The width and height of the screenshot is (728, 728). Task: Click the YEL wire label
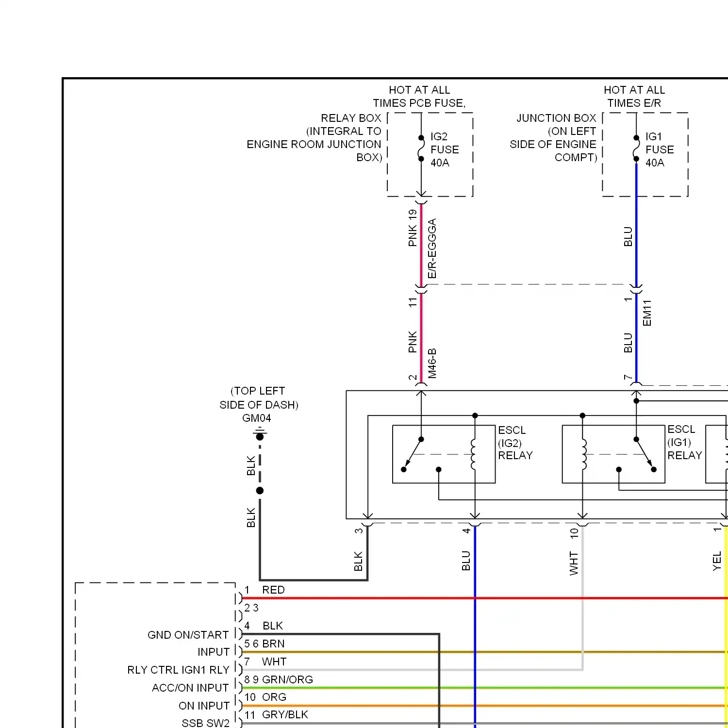[717, 561]
